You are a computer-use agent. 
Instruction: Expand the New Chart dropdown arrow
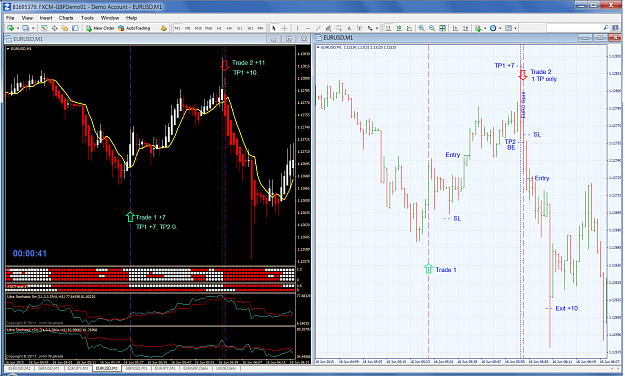(x=18, y=28)
